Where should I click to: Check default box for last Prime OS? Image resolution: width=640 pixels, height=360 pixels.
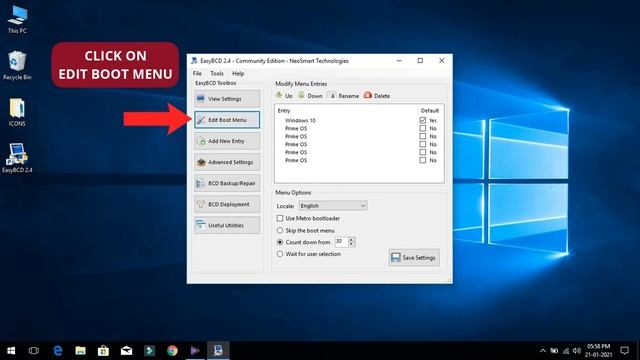click(x=423, y=160)
